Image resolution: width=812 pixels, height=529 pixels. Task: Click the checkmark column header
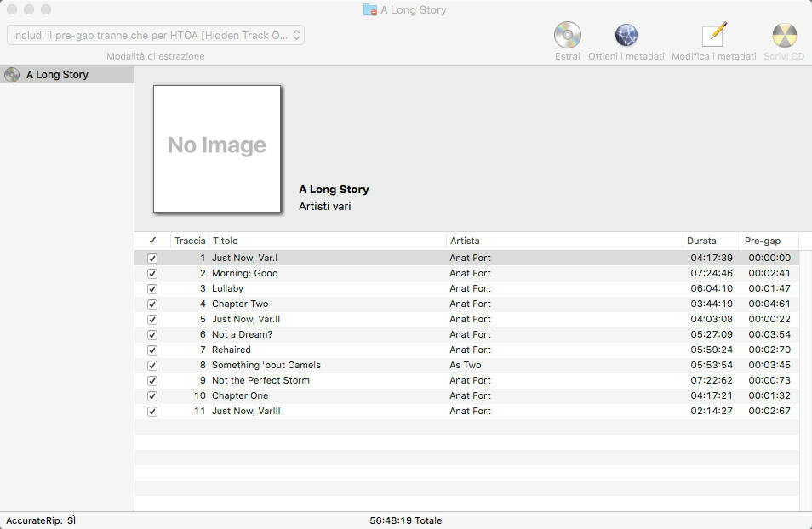point(152,241)
